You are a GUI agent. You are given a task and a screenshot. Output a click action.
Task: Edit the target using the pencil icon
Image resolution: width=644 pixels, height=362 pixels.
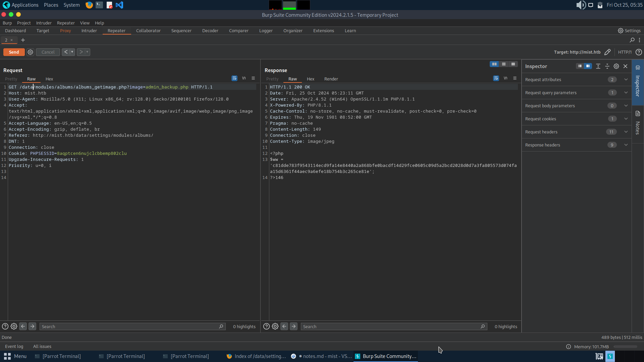point(608,52)
